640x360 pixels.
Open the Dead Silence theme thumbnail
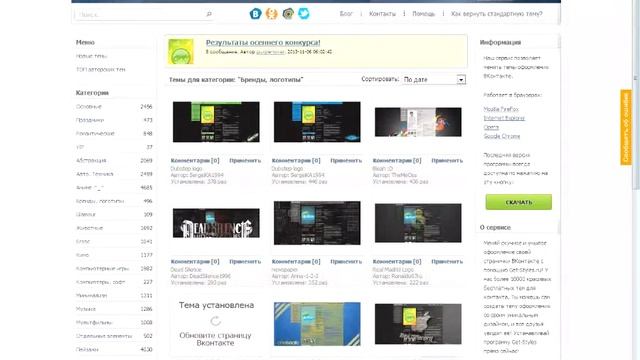[216, 223]
